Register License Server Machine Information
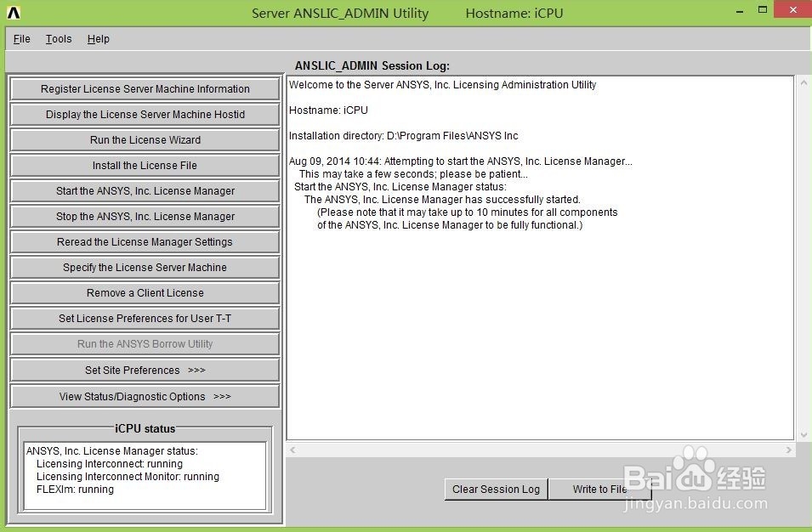The image size is (812, 532). pos(144,88)
